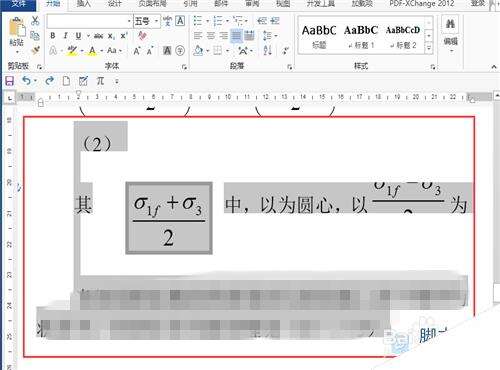Click the Save icon in quick access toolbar
The image size is (500, 370).
coord(9,81)
